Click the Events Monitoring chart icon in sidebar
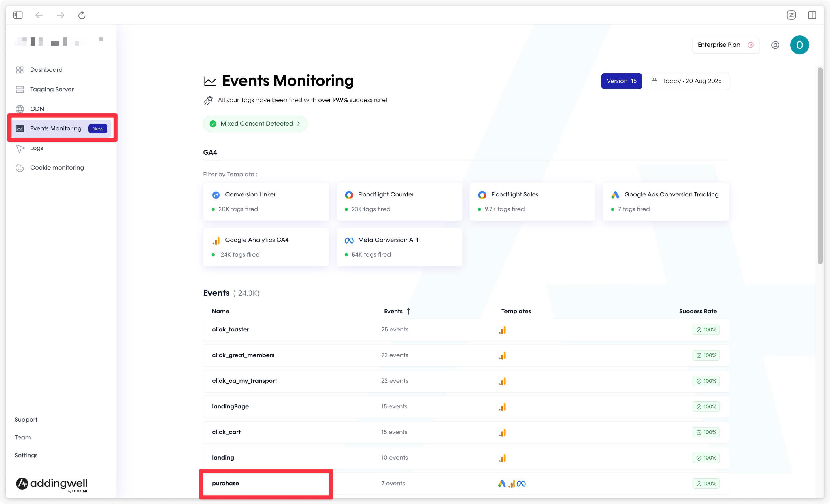Screen dimensions: 830x504 pyautogui.click(x=20, y=129)
